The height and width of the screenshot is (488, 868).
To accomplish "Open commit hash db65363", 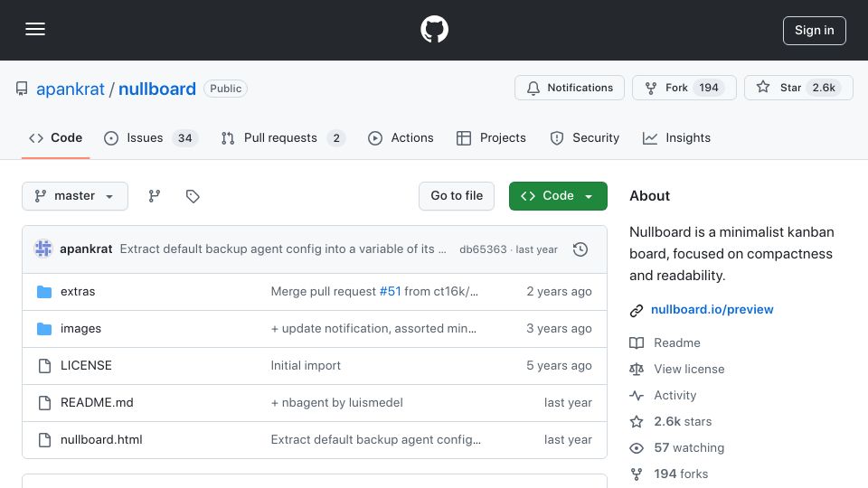I will [x=483, y=249].
